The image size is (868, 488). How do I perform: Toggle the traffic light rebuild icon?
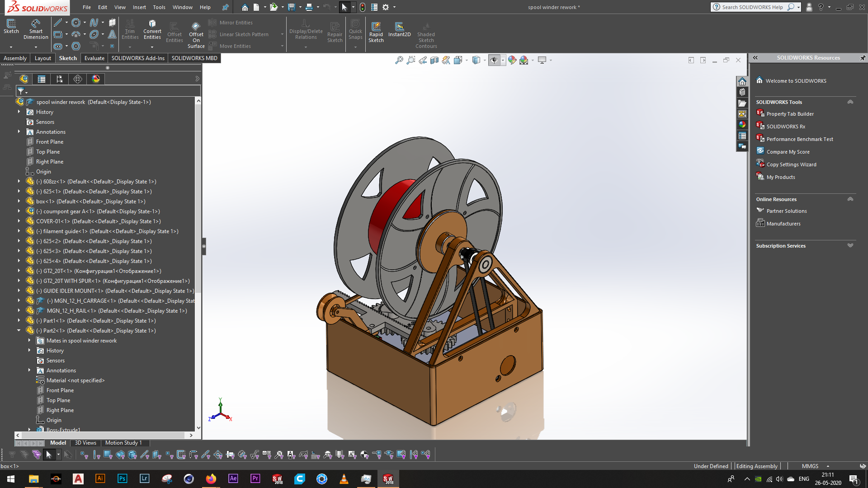pos(362,7)
